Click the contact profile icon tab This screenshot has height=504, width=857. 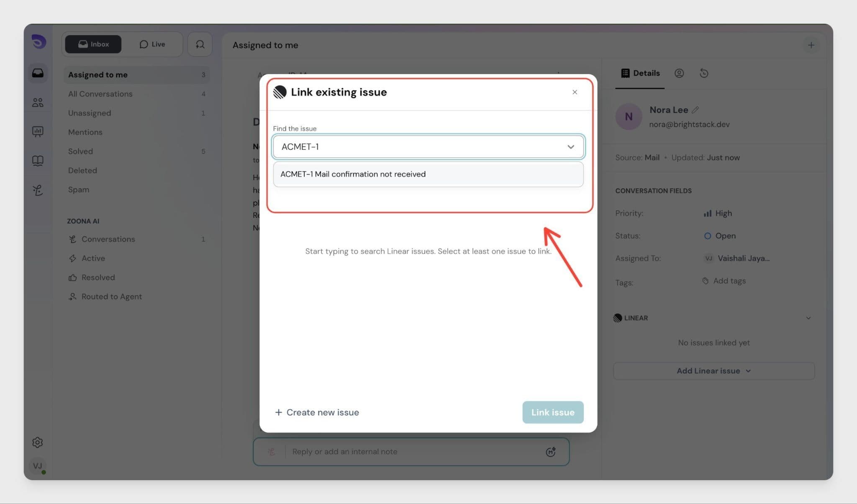[679, 73]
